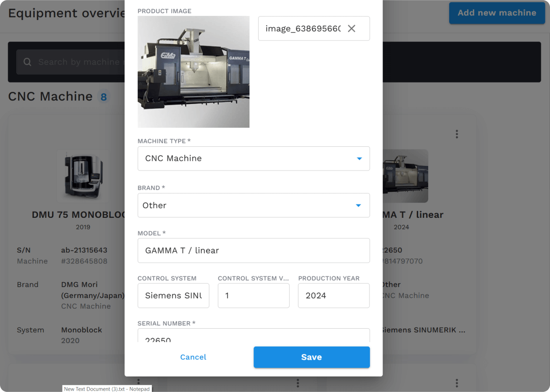Viewport: 550px width, 392px height.
Task: Open the kebab menu on the GAMMA T card
Action: point(457,134)
